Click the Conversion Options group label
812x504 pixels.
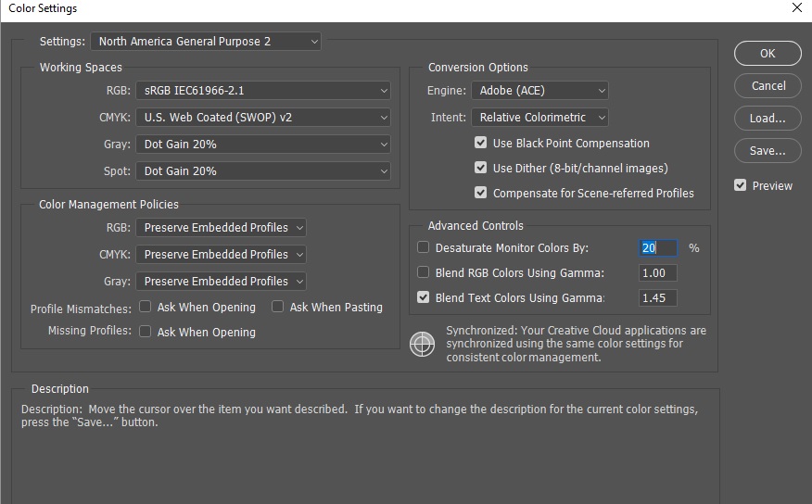(x=478, y=68)
